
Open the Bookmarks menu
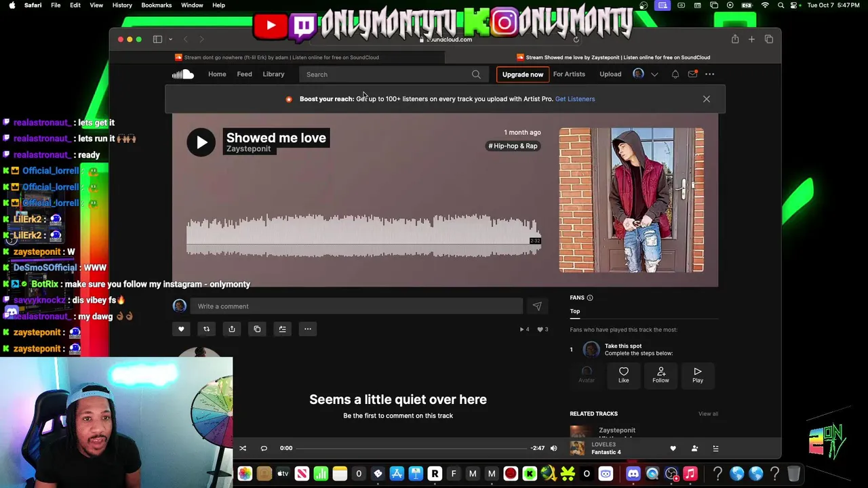click(x=156, y=5)
